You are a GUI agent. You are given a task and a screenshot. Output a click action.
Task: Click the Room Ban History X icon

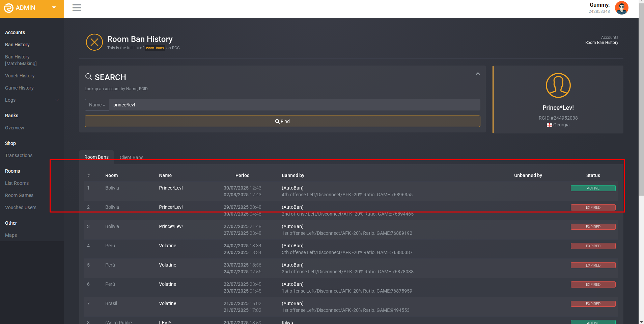click(94, 42)
